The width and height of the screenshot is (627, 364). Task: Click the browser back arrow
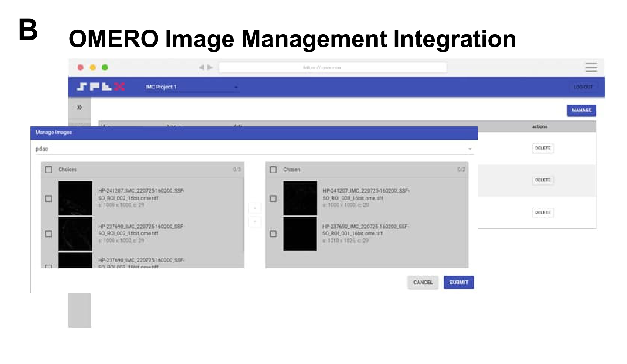click(x=201, y=67)
